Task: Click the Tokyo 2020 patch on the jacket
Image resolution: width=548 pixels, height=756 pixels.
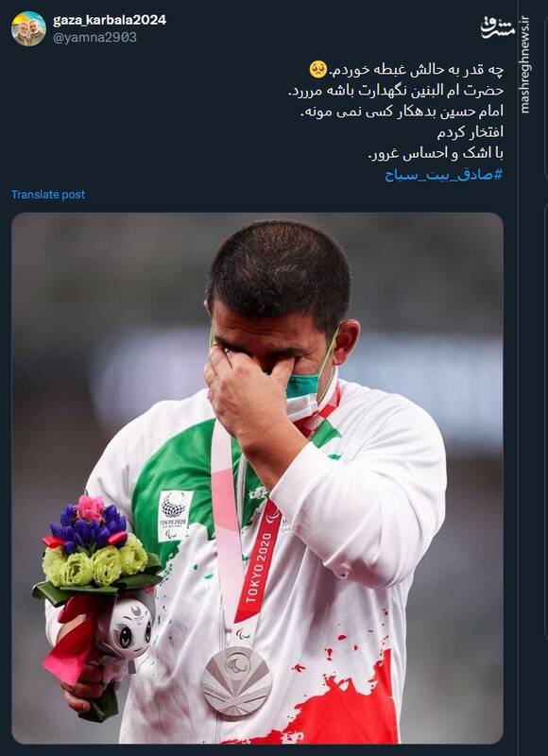Action: (175, 516)
